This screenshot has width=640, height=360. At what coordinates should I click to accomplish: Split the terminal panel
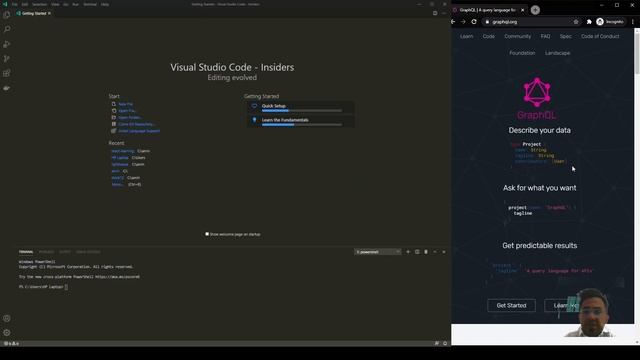click(417, 252)
